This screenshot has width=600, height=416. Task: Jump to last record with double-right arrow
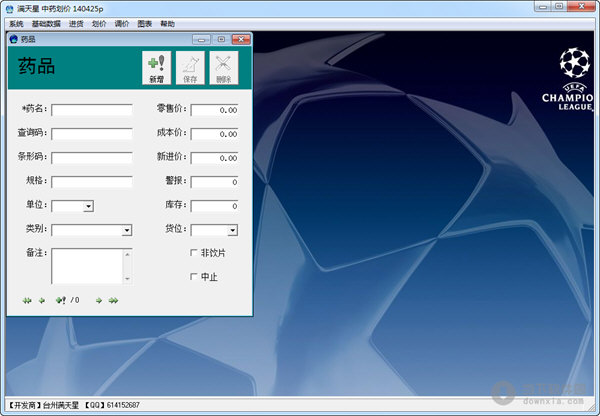click(x=113, y=300)
